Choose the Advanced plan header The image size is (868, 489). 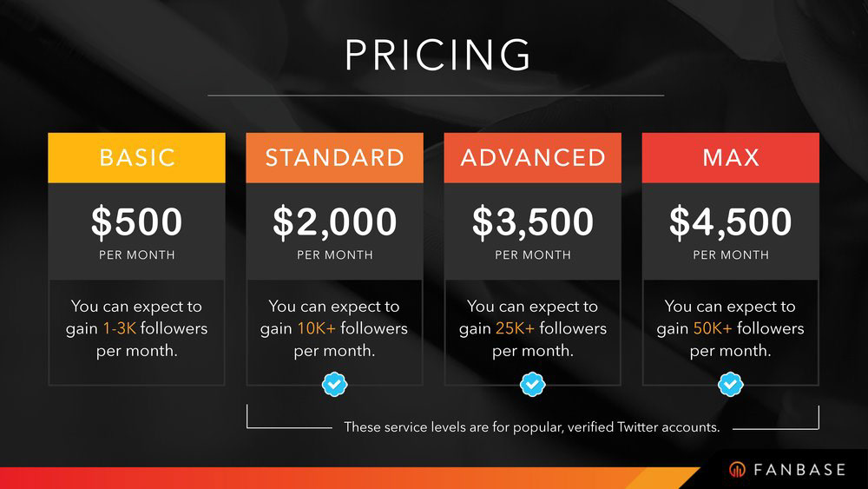point(533,158)
